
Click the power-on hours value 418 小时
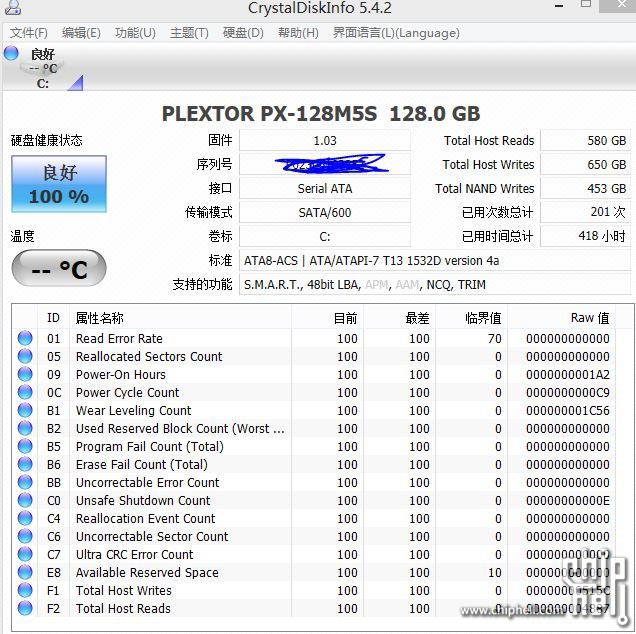pos(585,236)
